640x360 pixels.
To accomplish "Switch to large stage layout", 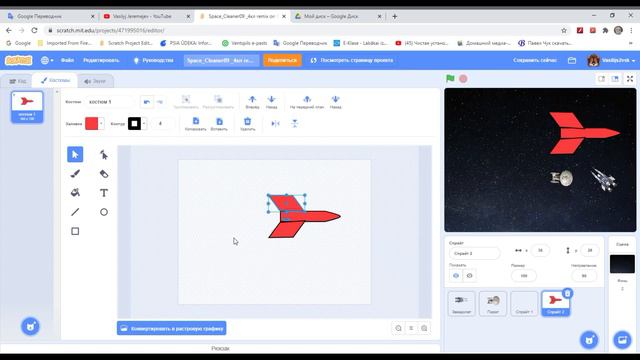I will [x=615, y=79].
